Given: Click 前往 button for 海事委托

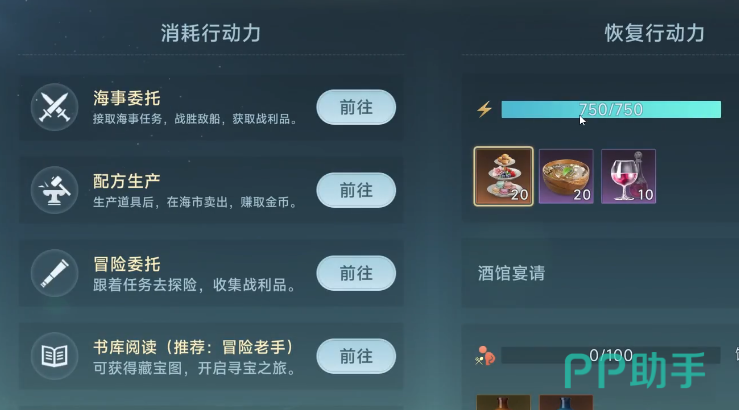Looking at the screenshot, I should 356,107.
